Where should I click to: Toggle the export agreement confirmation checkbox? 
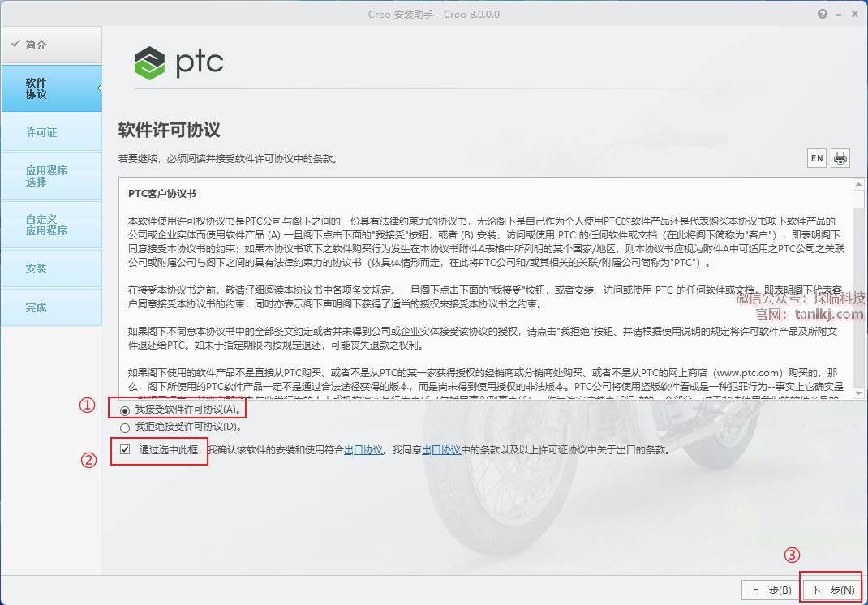click(125, 449)
